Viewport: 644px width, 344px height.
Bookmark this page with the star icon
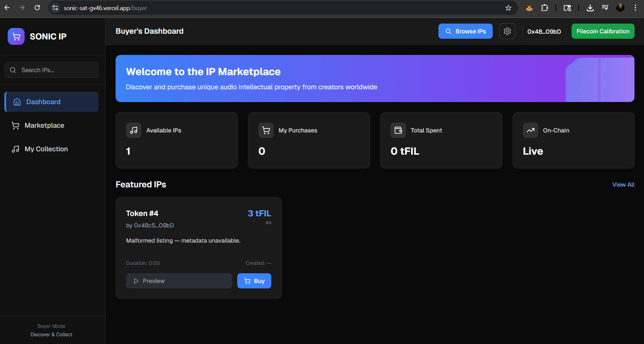coord(508,8)
